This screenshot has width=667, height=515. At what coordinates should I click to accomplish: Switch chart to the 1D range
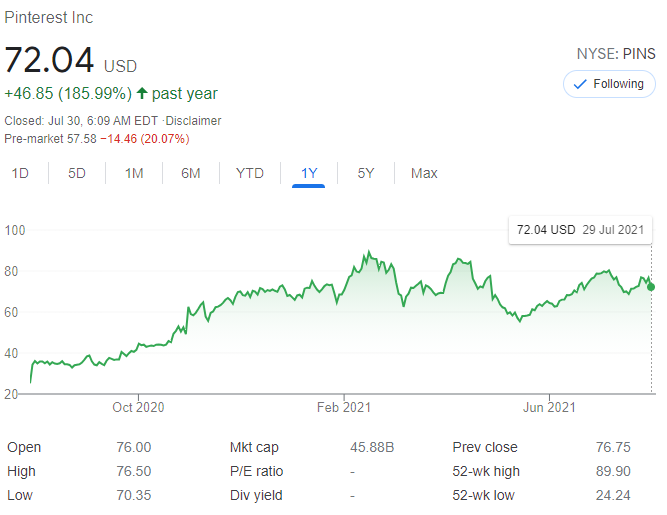[20, 173]
